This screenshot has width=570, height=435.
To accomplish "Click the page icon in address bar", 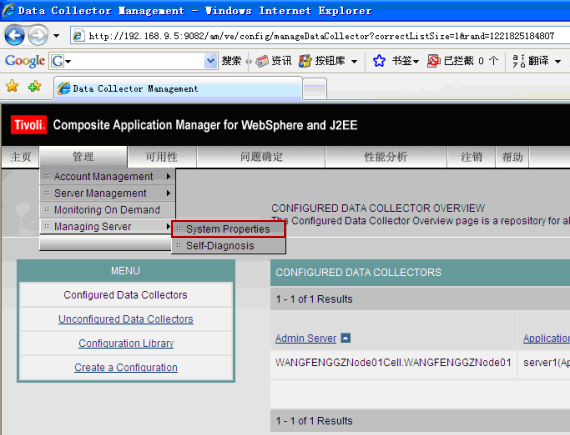I will [x=78, y=36].
